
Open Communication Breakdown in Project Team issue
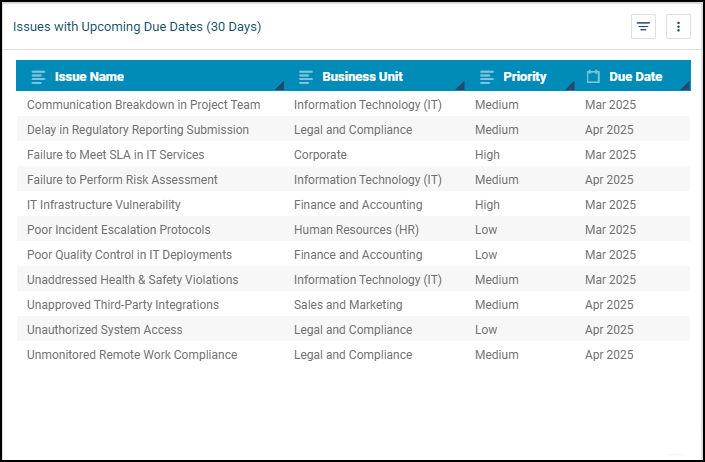coord(143,105)
